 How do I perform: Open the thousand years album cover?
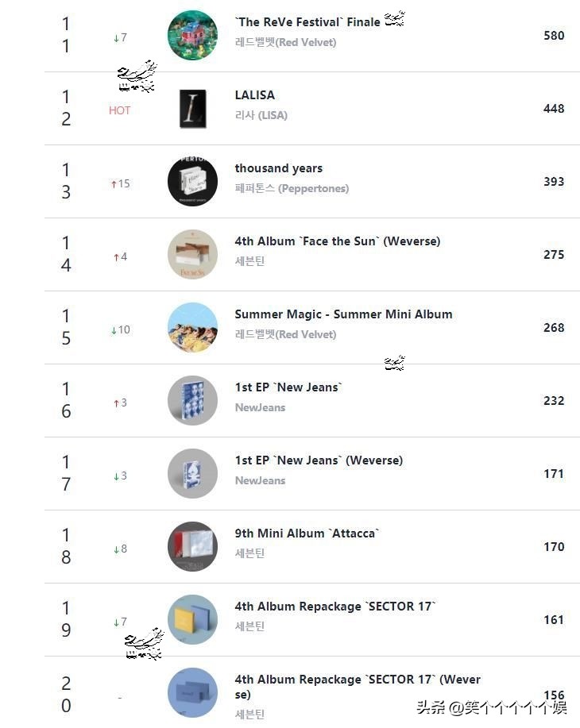coord(192,182)
